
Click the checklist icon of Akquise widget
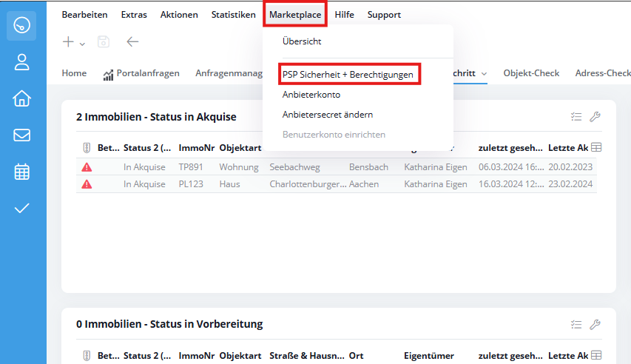[x=576, y=117]
